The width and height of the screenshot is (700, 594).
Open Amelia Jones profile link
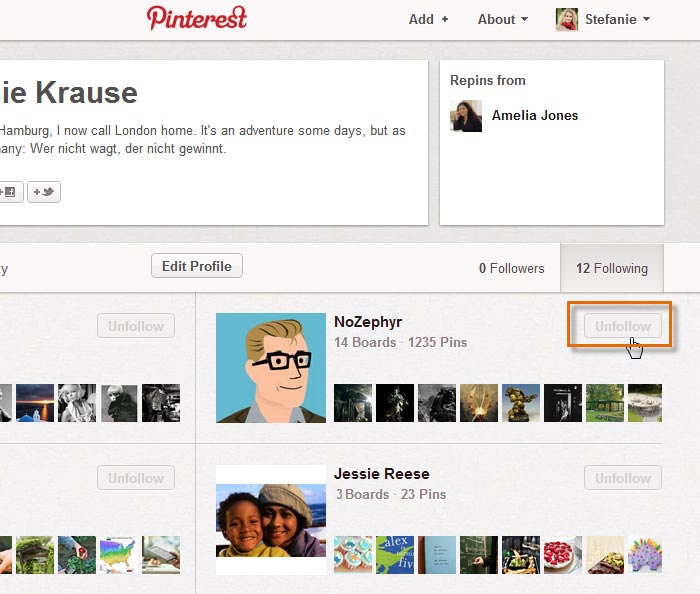[x=535, y=116]
